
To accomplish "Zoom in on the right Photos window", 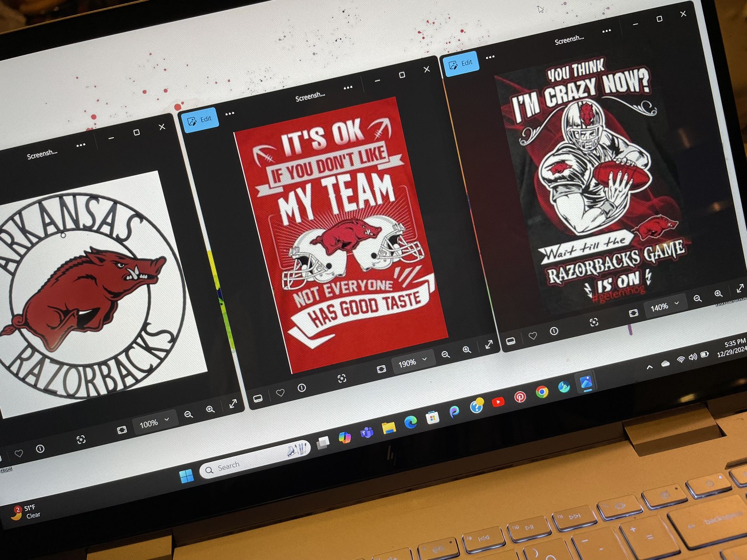I will [x=718, y=293].
